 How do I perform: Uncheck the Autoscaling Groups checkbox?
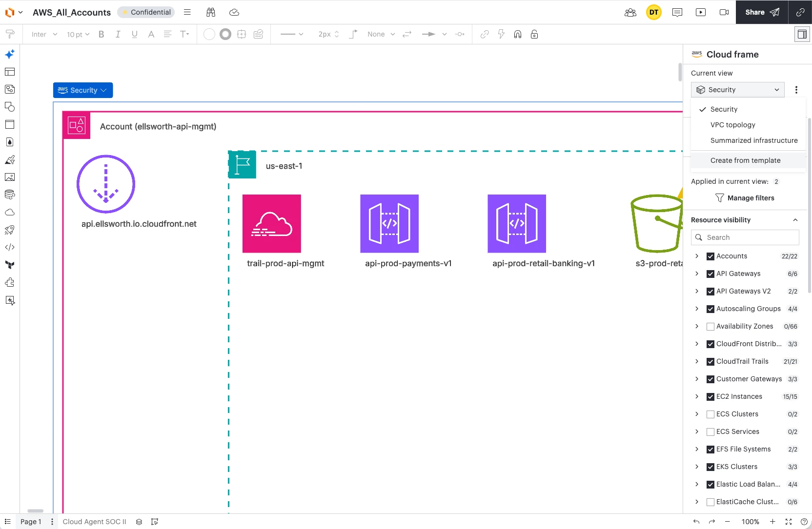pos(710,309)
